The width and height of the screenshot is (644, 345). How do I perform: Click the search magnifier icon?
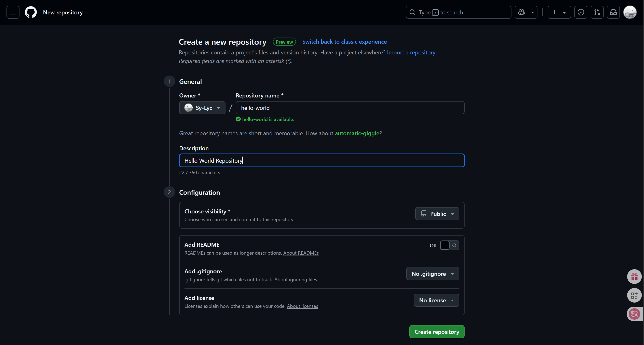pos(412,12)
